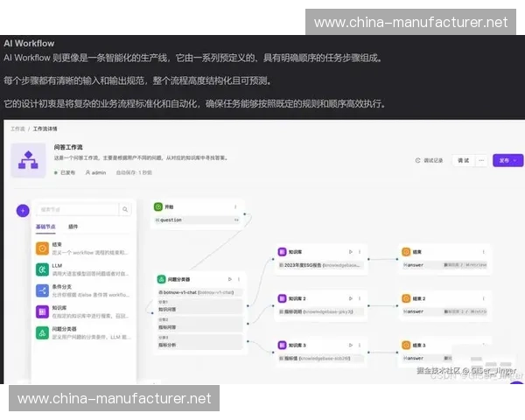The image size is (525, 420).
Task: Select the green LLM node icon
Action: pos(42,269)
